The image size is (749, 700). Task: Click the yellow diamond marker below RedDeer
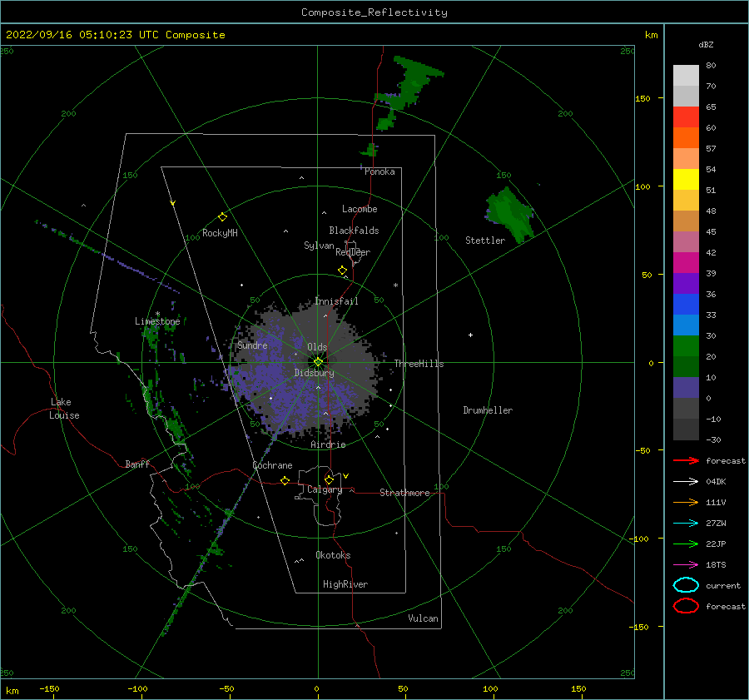(x=342, y=271)
